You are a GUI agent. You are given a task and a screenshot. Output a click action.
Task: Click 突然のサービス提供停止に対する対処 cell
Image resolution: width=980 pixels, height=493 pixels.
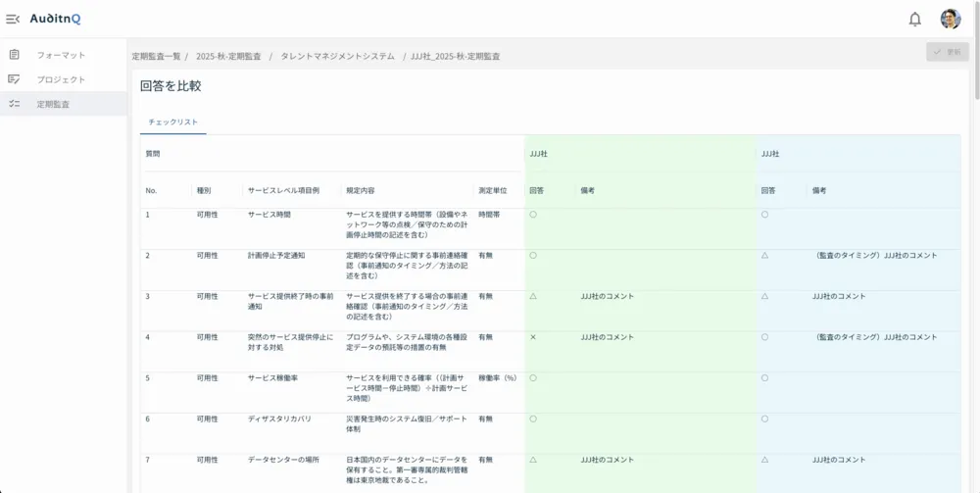point(291,342)
